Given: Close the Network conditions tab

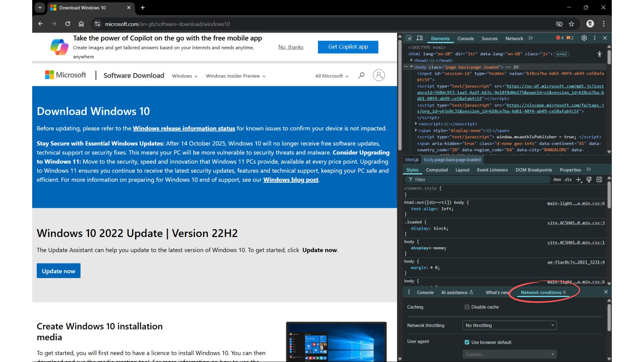Looking at the screenshot, I should pos(565,293).
